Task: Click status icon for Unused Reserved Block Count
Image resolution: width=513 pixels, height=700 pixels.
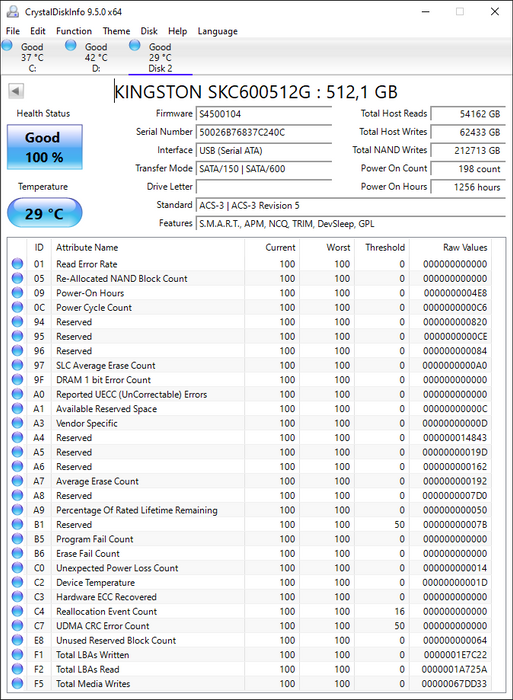Action: tap(17, 640)
